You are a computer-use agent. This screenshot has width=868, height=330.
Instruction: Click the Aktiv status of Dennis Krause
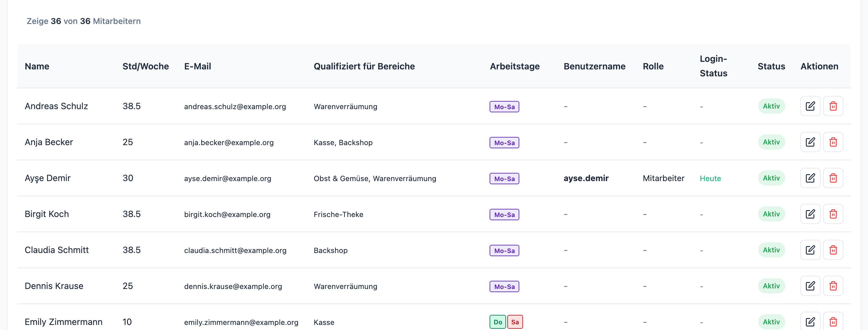(771, 286)
